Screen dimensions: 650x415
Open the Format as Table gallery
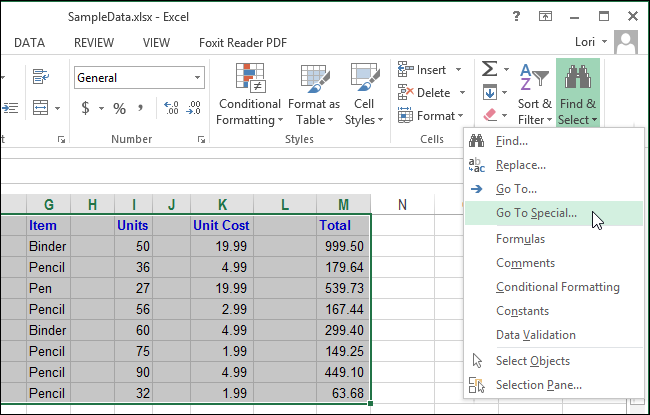(314, 80)
